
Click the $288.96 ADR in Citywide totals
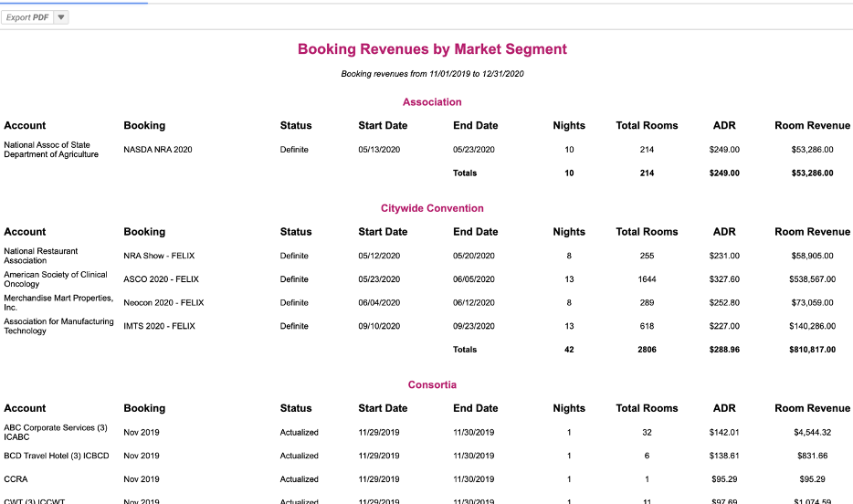[x=724, y=350]
